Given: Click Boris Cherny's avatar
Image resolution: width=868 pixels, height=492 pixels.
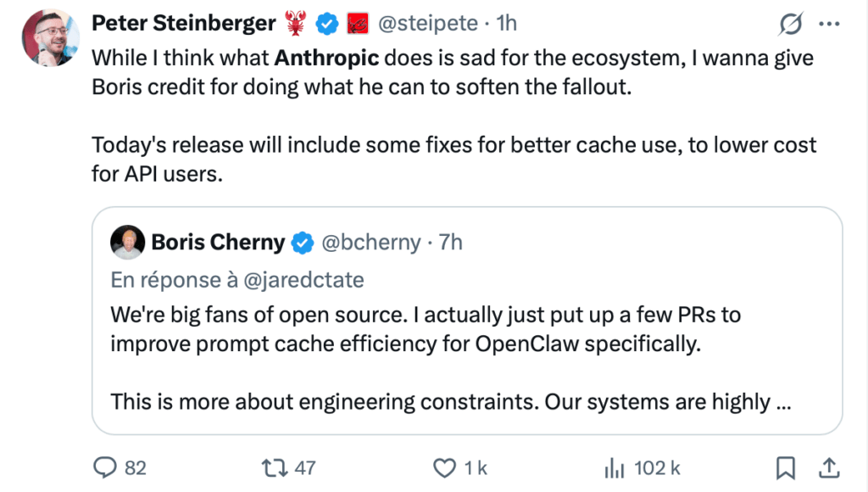Looking at the screenshot, I should (x=127, y=242).
